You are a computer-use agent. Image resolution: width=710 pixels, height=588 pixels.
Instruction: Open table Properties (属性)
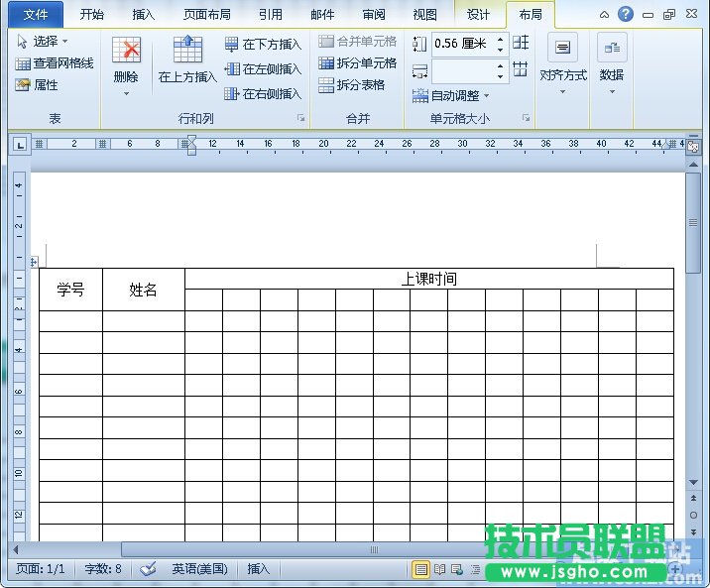(x=38, y=85)
